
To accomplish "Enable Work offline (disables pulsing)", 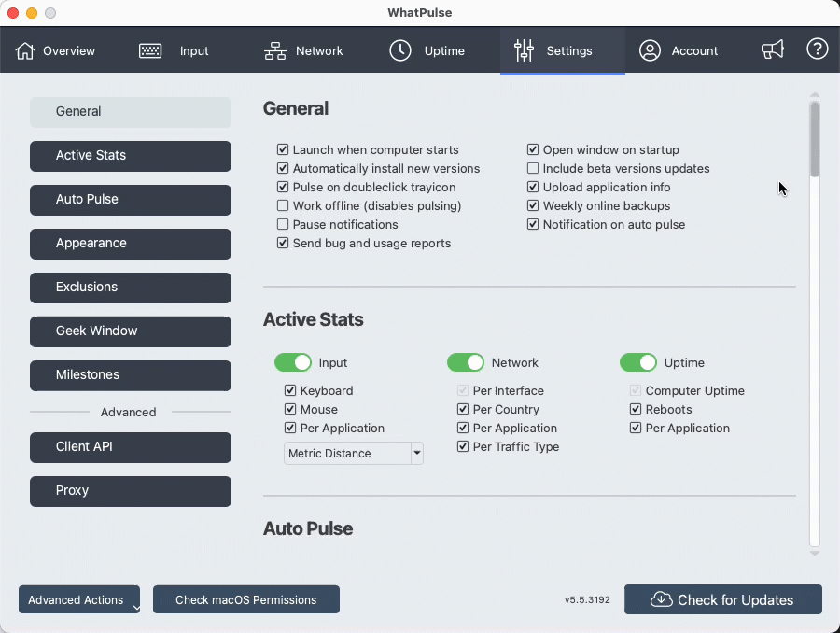I will pyautogui.click(x=284, y=205).
